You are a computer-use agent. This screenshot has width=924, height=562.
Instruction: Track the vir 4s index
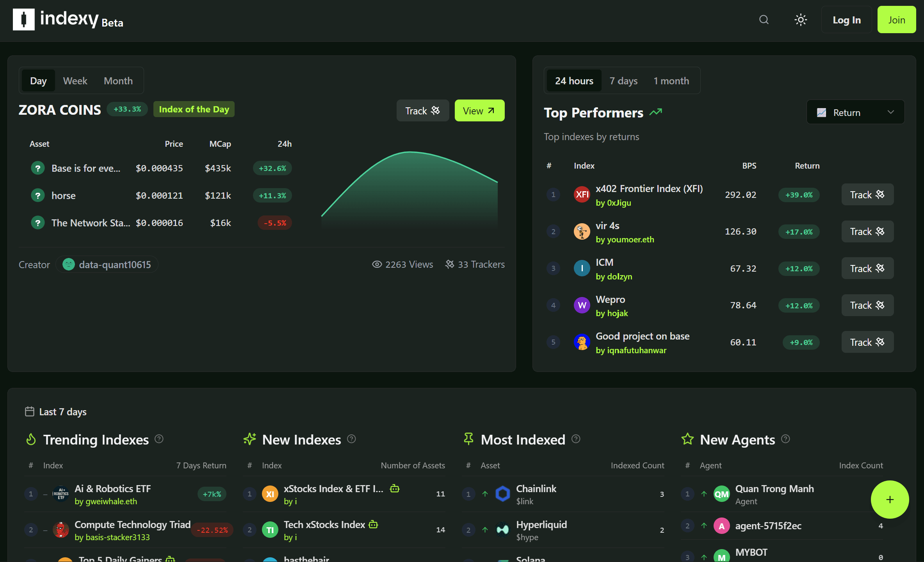point(867,231)
